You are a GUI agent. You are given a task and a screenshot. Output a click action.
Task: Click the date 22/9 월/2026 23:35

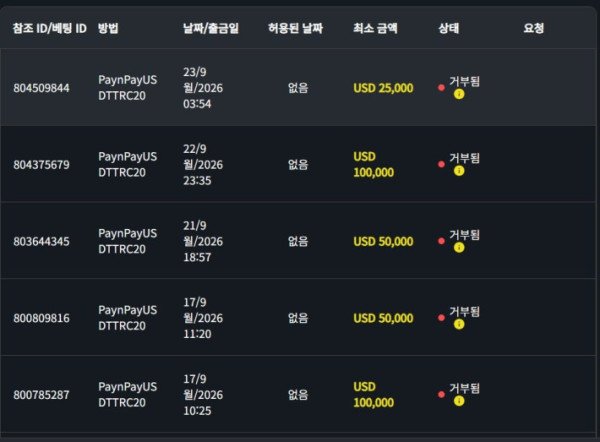pos(203,165)
